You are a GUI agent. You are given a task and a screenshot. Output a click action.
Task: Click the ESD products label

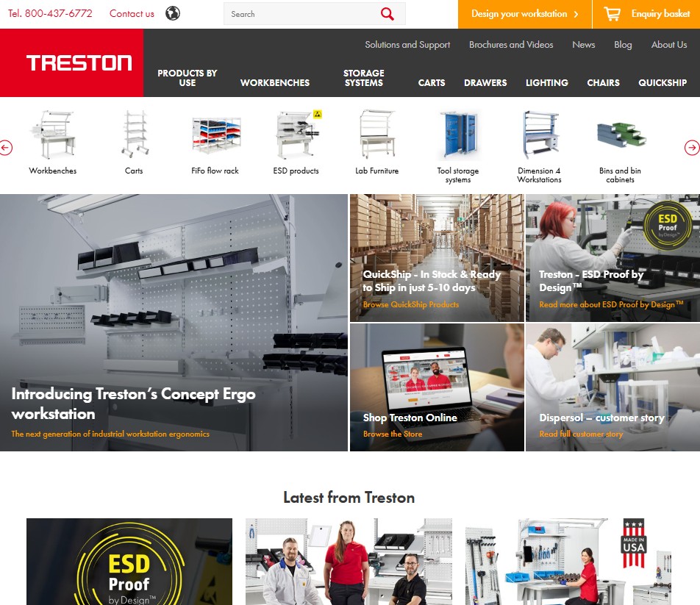(x=296, y=171)
